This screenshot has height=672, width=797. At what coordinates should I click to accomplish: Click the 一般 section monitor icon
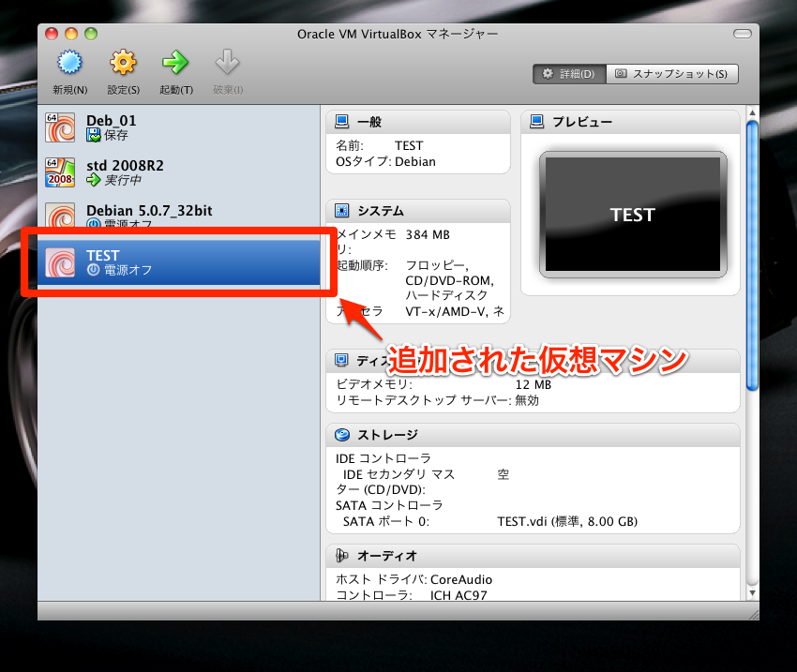pos(341,122)
